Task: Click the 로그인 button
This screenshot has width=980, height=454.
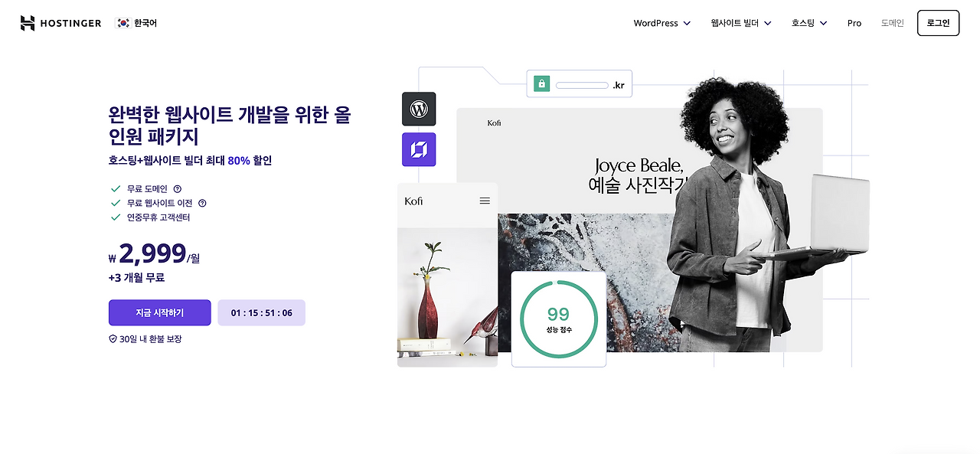Action: (938, 22)
